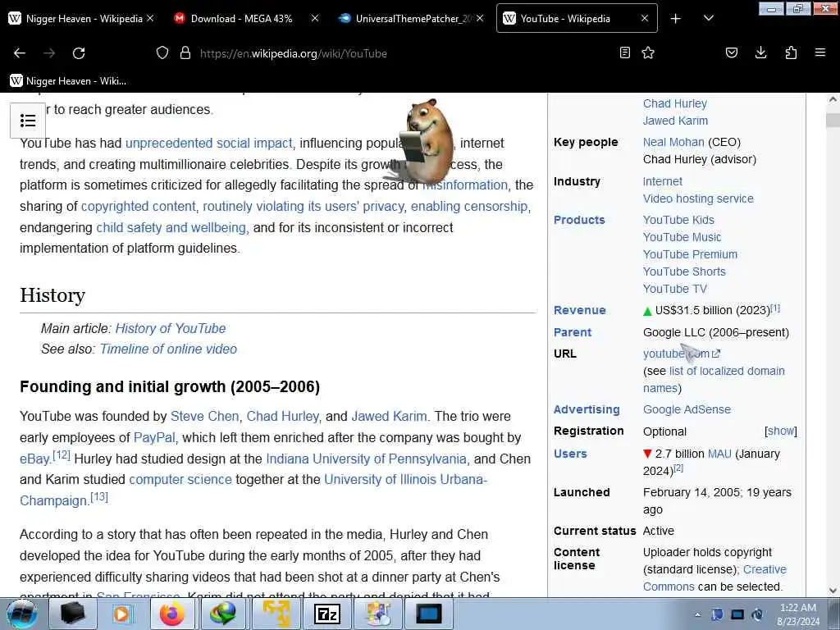Open the Neal Mohan infobox link

(x=673, y=142)
